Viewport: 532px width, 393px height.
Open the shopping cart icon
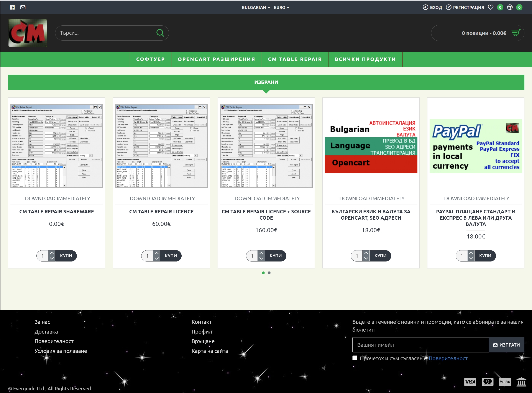(x=516, y=33)
